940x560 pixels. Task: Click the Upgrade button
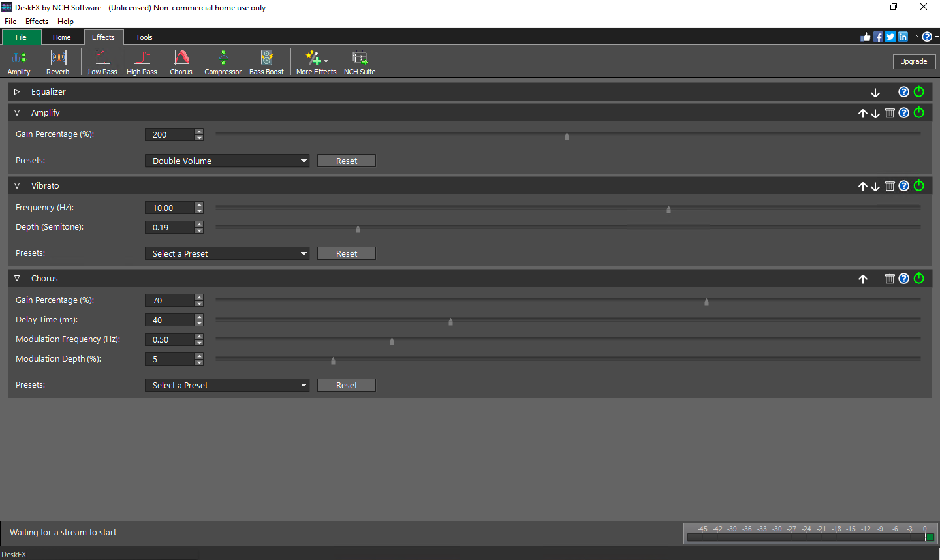[914, 61]
